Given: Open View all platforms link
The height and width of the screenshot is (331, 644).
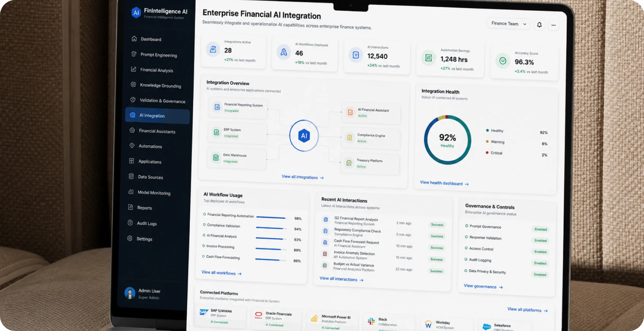Looking at the screenshot, I should point(528,310).
